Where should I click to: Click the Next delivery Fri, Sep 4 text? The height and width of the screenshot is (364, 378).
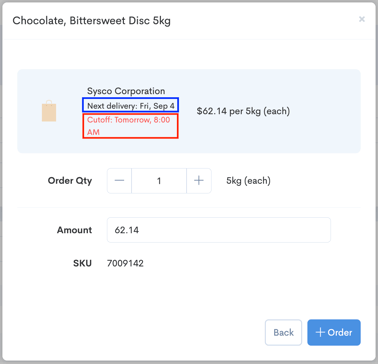click(x=131, y=106)
